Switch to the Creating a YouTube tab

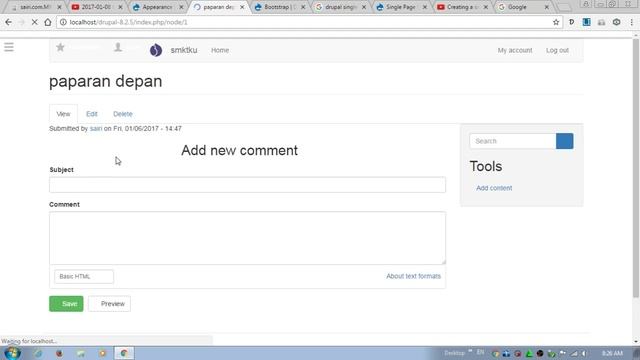462,7
